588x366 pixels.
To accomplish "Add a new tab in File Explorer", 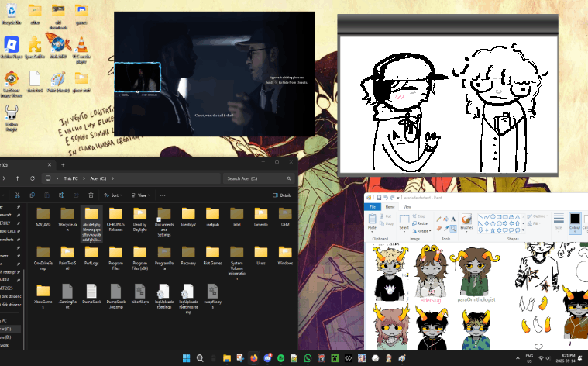I will click(63, 165).
